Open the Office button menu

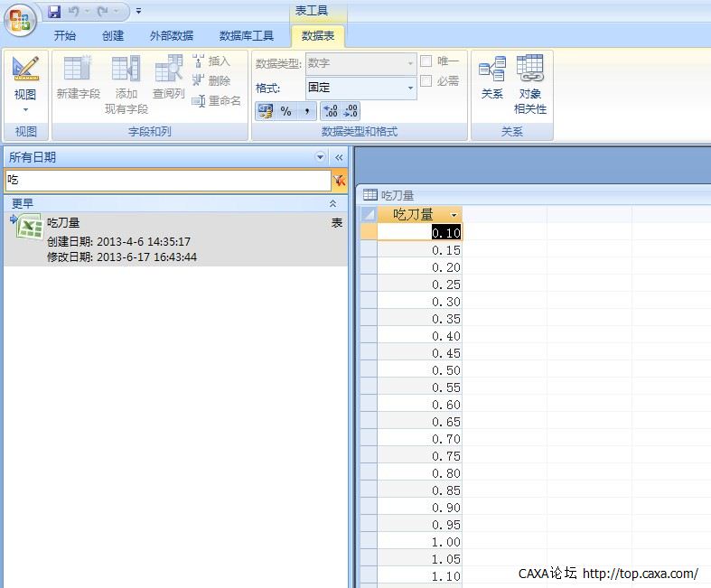click(x=20, y=20)
